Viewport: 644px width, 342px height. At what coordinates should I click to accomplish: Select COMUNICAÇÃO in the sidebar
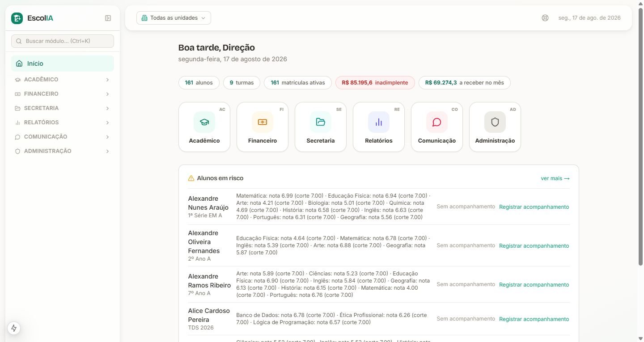click(63, 137)
